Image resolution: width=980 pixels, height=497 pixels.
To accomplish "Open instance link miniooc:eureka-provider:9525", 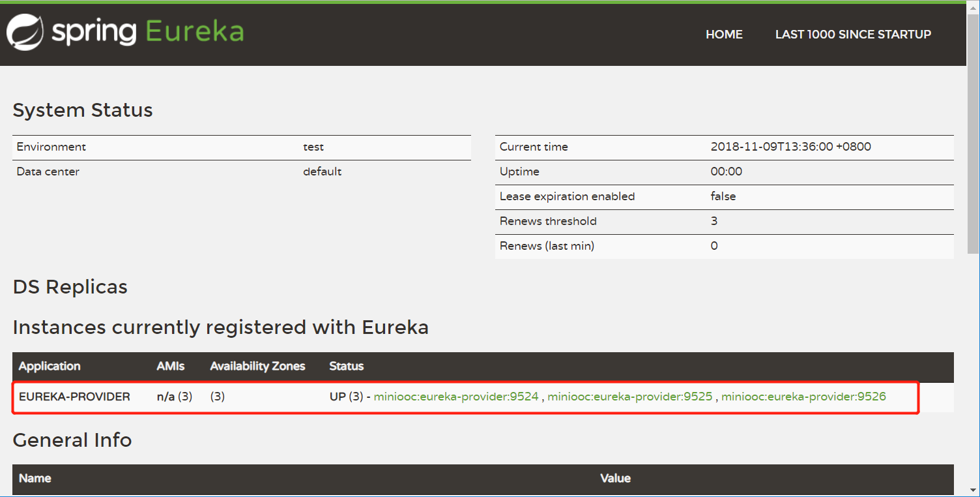I will coord(629,396).
